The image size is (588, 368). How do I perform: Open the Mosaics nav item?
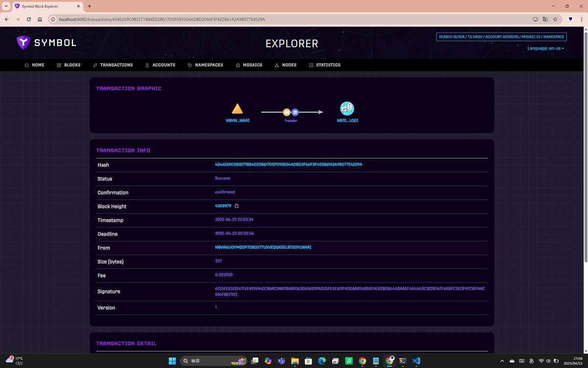click(x=248, y=65)
